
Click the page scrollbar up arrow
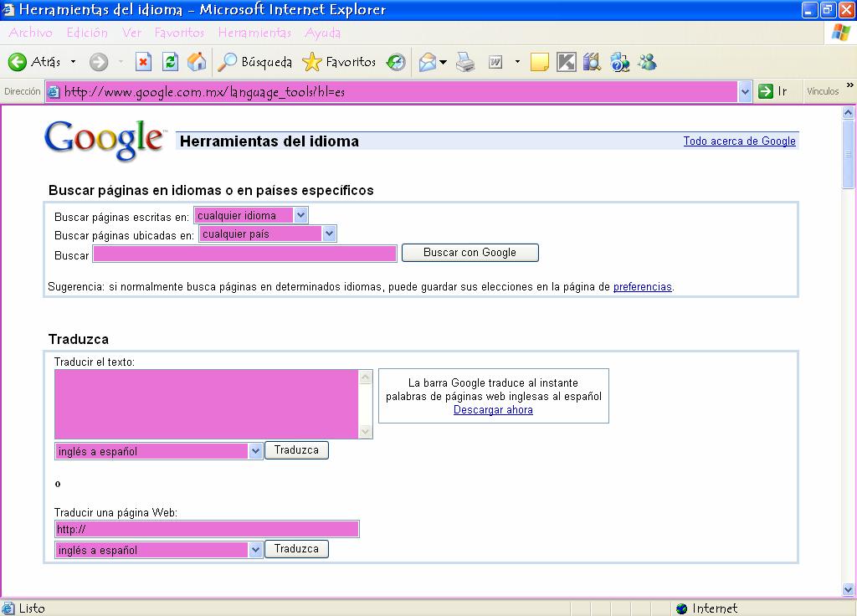[x=849, y=113]
